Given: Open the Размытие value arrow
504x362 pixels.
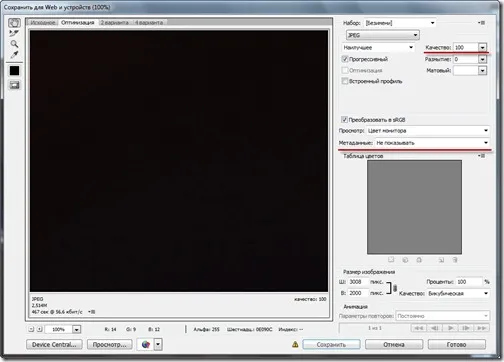Looking at the screenshot, I should (x=482, y=59).
